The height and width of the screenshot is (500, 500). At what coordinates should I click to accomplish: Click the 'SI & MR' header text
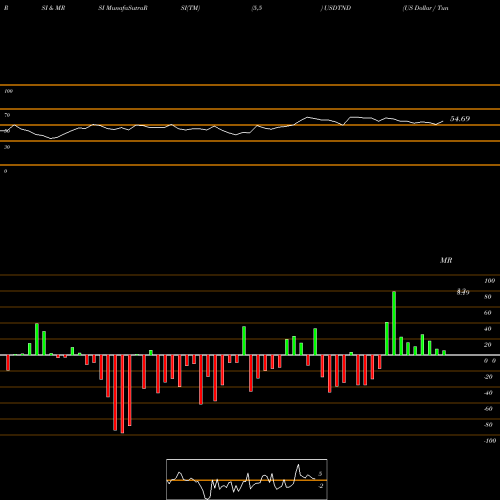[53, 8]
